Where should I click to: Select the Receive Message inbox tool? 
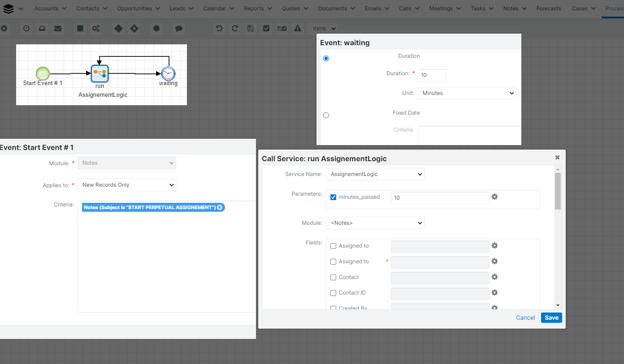42,28
